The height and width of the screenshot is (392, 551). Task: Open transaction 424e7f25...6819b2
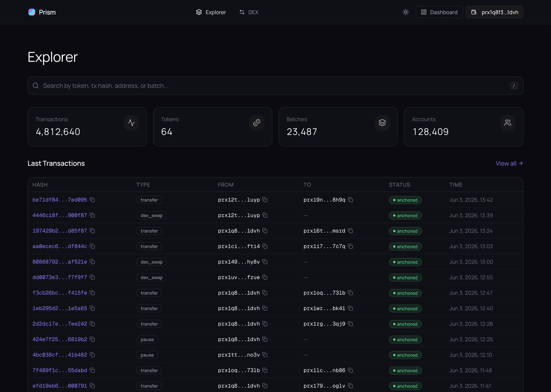coord(60,339)
